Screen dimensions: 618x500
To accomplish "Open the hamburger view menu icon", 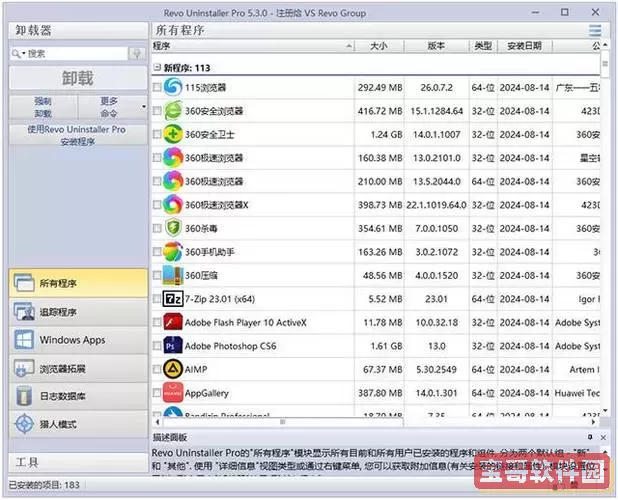I will (x=595, y=30).
